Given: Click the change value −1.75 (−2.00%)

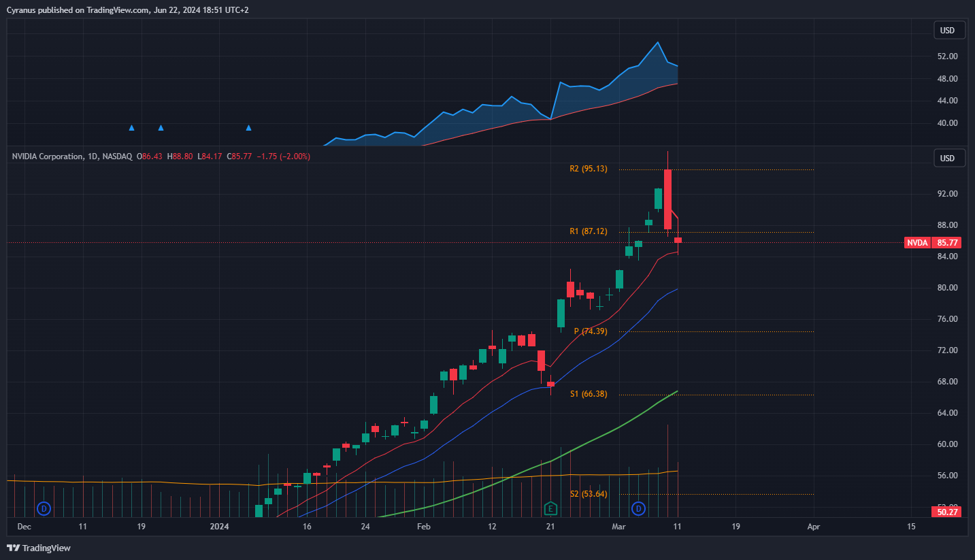Looking at the screenshot, I should tap(283, 157).
